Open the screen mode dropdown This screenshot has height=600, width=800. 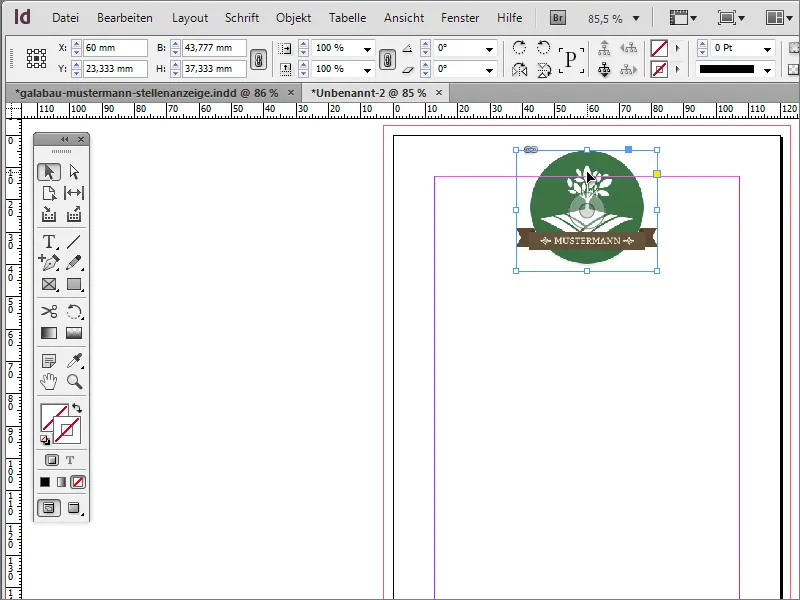coord(731,18)
